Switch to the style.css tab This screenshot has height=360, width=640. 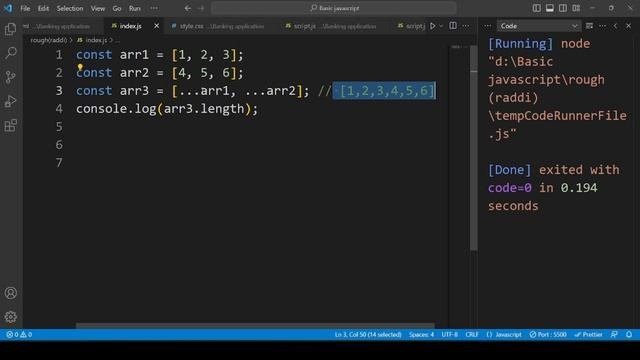click(x=220, y=26)
